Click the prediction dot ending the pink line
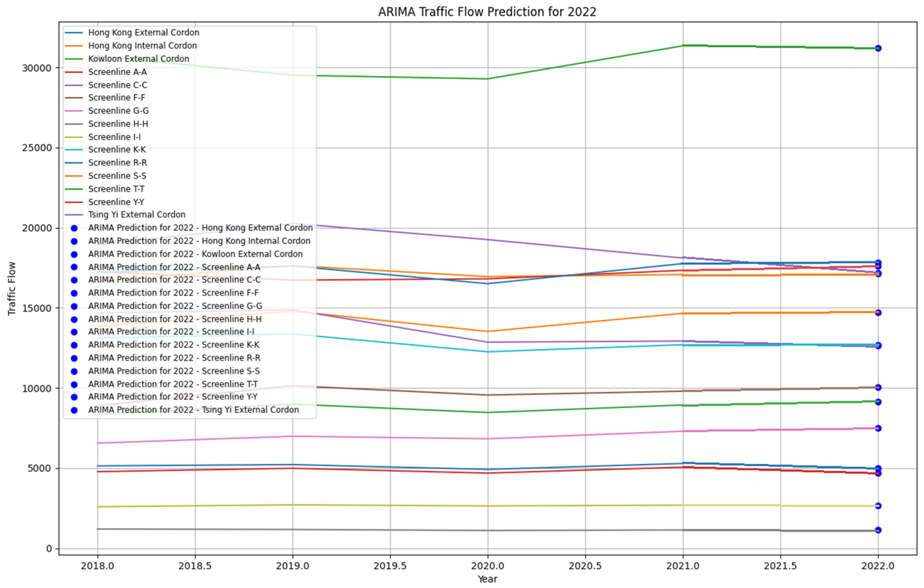Viewport: 924px width, 588px height. tap(878, 428)
